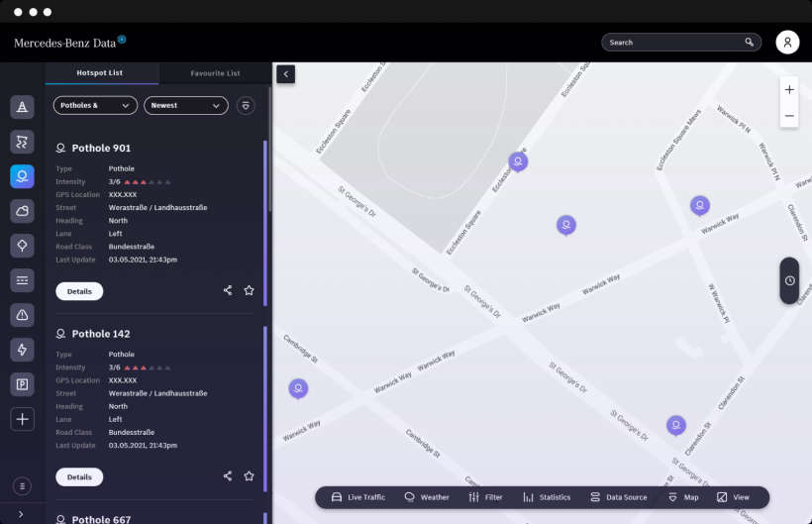Click Pothole 901 street Werastraße / Landhausstraße
Image resolution: width=812 pixels, height=524 pixels.
[158, 208]
